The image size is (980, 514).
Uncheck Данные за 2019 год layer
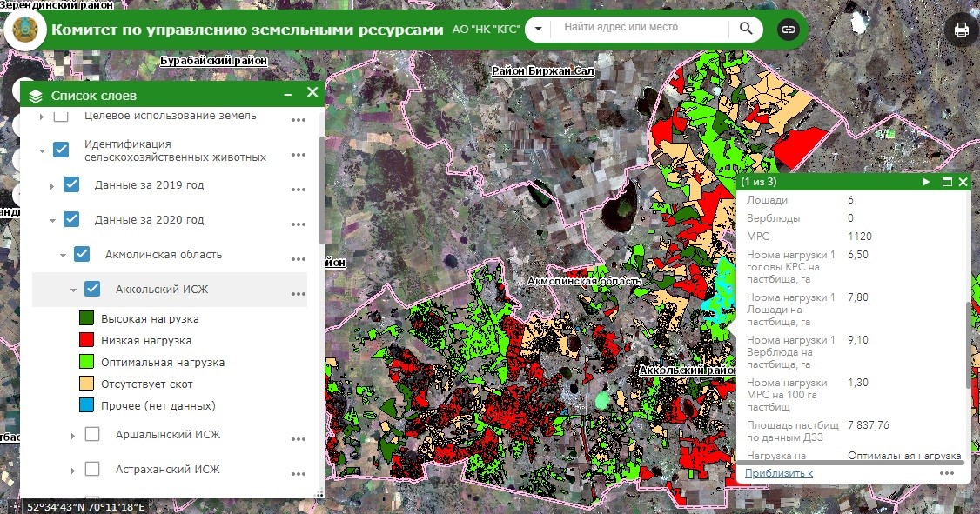click(x=71, y=185)
